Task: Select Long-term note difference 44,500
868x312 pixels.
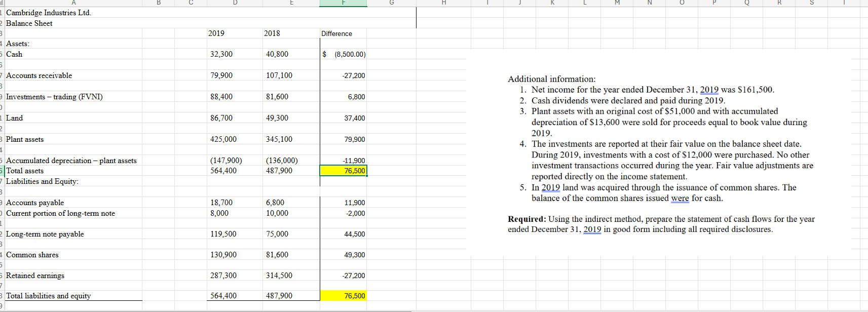Action: pos(355,234)
